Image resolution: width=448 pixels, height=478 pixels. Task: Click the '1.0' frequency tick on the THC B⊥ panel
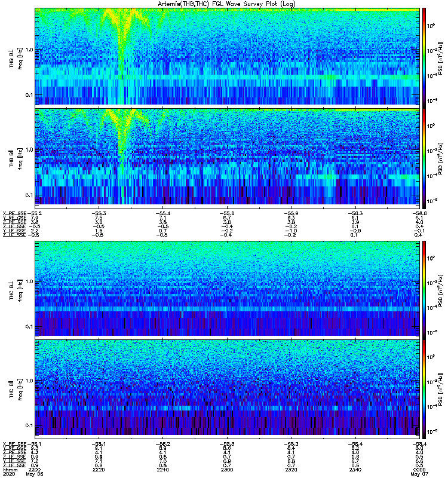click(29, 281)
